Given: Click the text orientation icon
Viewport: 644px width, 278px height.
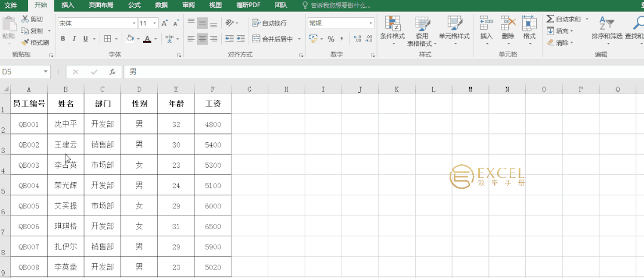Looking at the screenshot, I should pyautogui.click(x=230, y=23).
